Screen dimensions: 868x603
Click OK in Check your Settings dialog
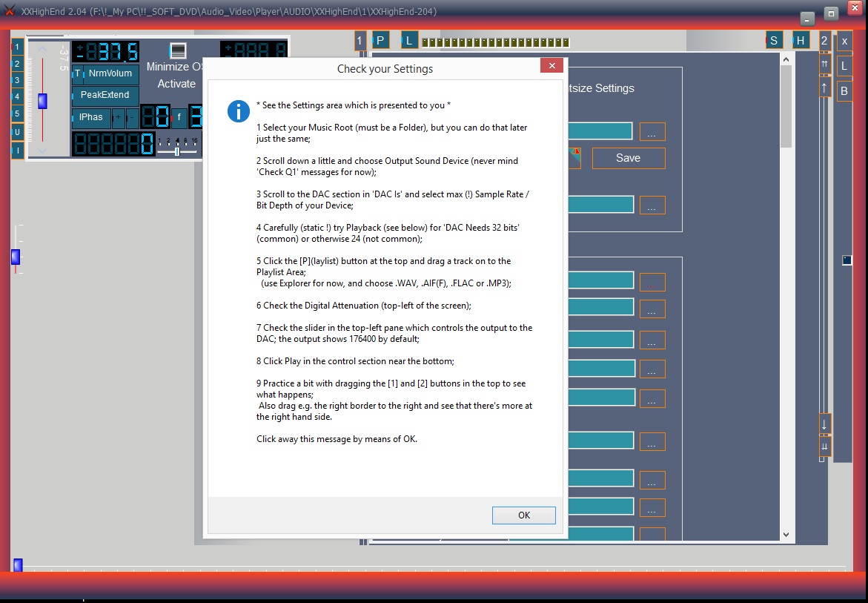(523, 515)
